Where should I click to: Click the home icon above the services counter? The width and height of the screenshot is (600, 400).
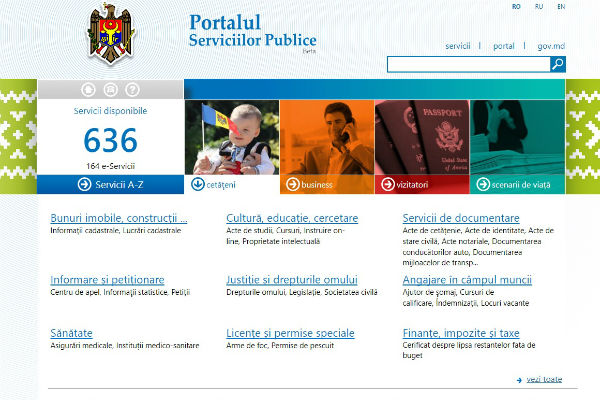click(88, 90)
